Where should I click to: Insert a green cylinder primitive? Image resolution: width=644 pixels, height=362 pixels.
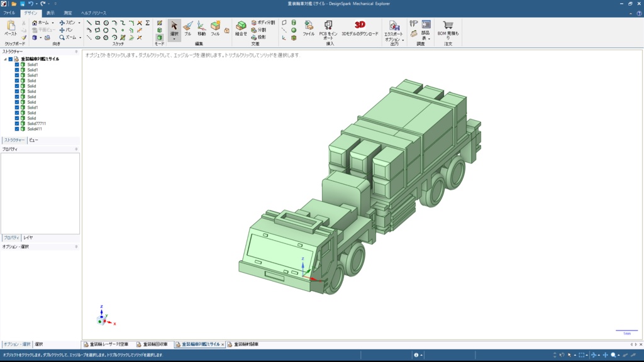coord(294,23)
